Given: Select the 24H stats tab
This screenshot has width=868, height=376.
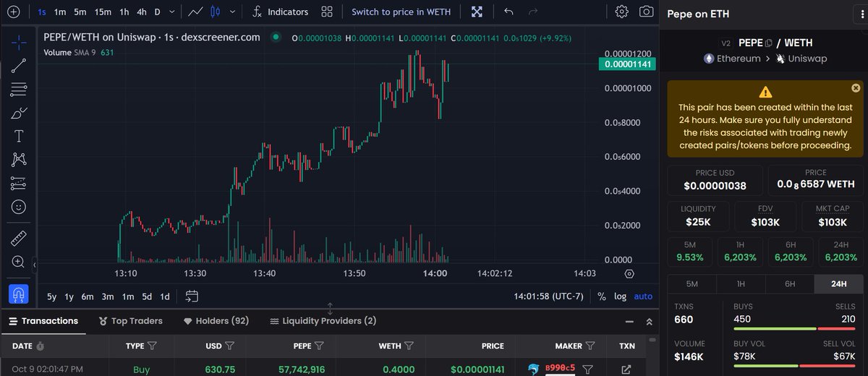Looking at the screenshot, I should click(838, 284).
